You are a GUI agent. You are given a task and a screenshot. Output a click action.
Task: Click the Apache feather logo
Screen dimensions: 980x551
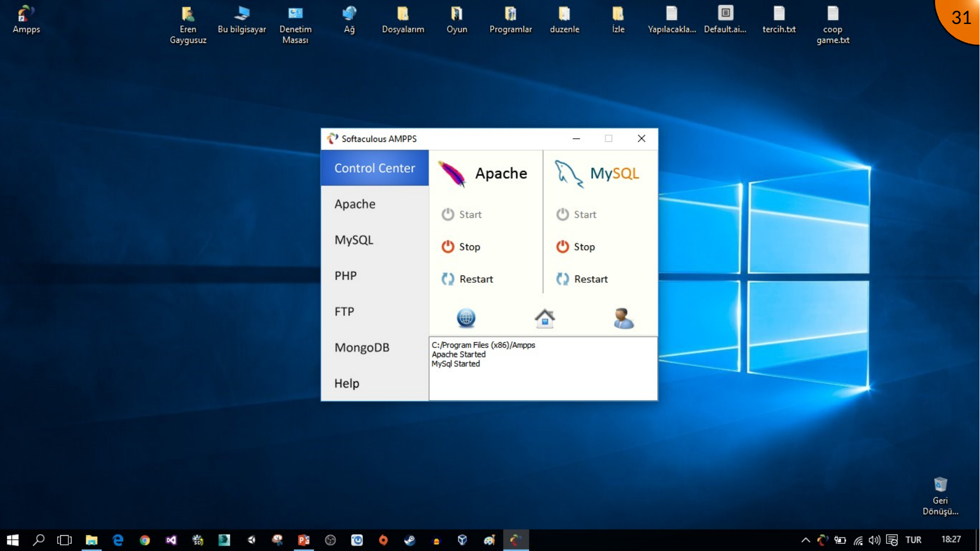[452, 174]
